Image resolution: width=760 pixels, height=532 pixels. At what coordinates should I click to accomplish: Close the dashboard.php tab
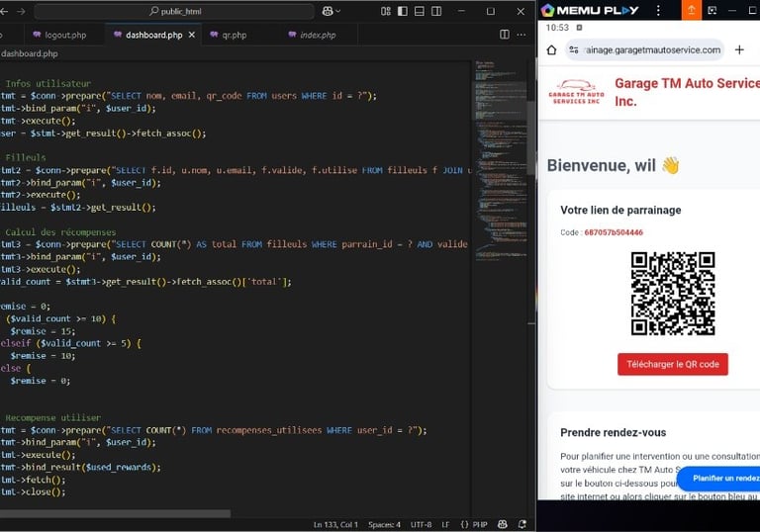192,35
